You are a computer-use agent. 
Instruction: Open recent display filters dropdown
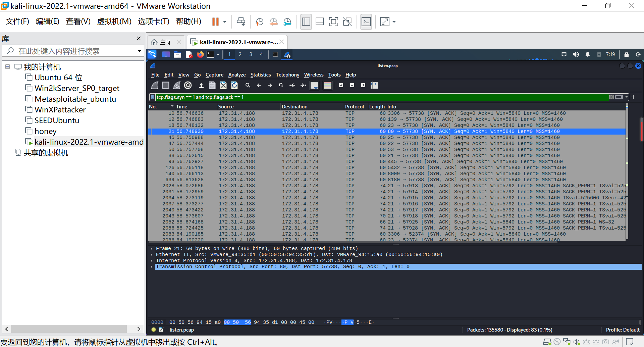point(626,97)
